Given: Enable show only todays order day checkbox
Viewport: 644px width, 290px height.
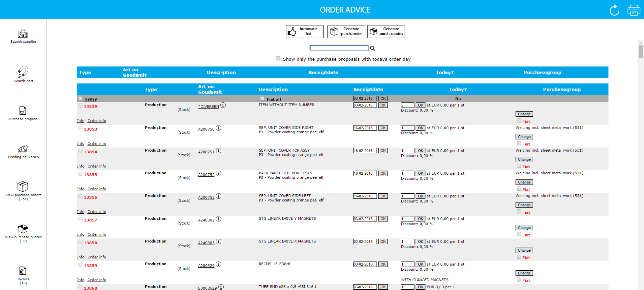Looking at the screenshot, I should pos(278,59).
